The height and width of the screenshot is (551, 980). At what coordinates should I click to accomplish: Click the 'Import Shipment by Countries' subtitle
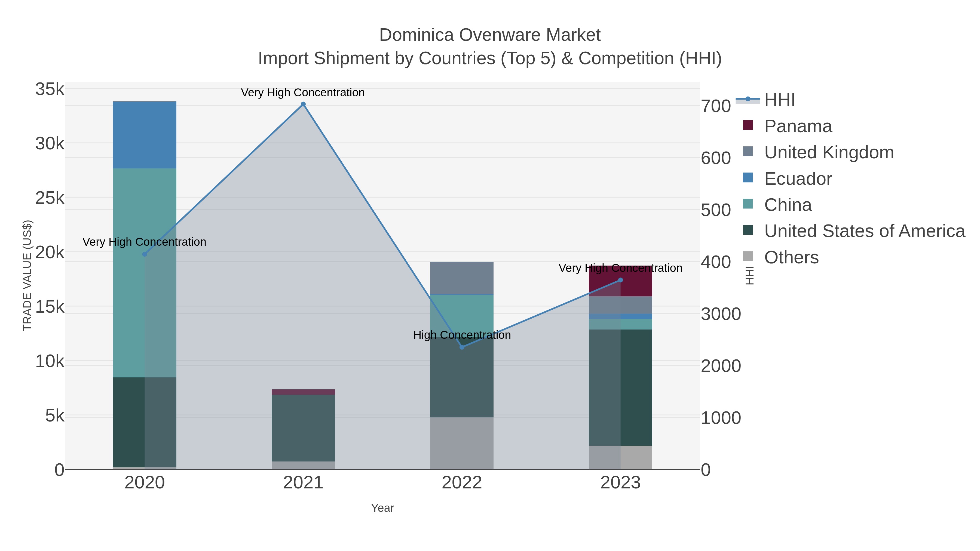coord(490,59)
